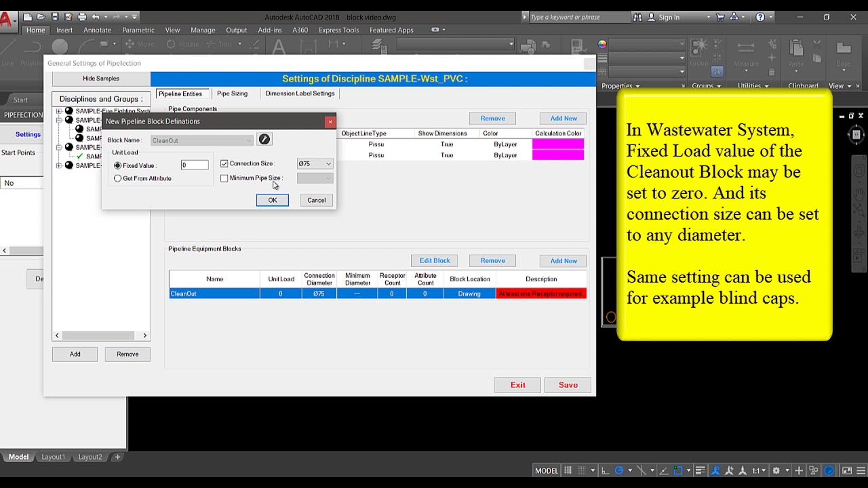
Task: Select the Get From Attribute radio button
Action: 118,178
